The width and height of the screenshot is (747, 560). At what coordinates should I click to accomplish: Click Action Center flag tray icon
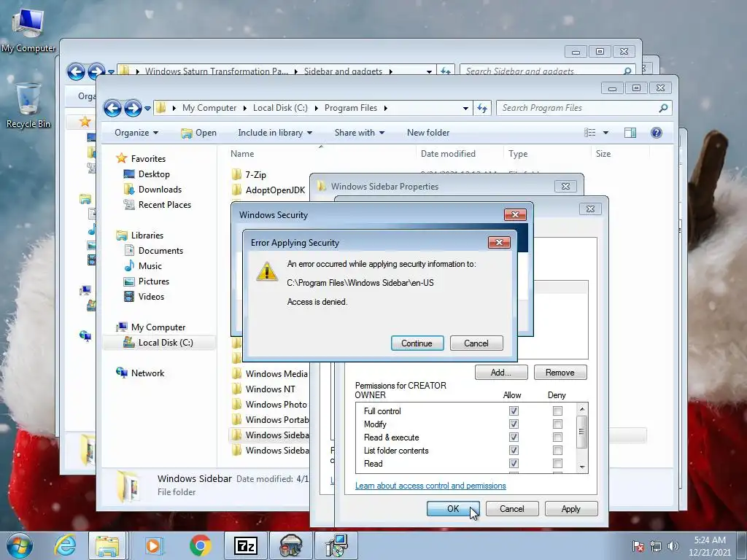(638, 546)
